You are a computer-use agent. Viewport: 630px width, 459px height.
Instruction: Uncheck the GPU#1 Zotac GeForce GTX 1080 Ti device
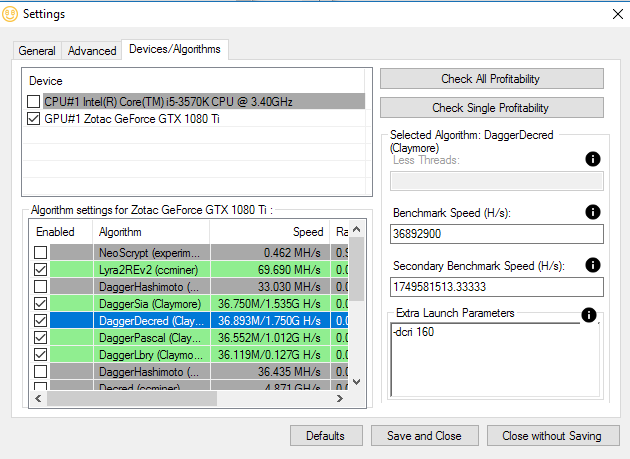[x=33, y=119]
